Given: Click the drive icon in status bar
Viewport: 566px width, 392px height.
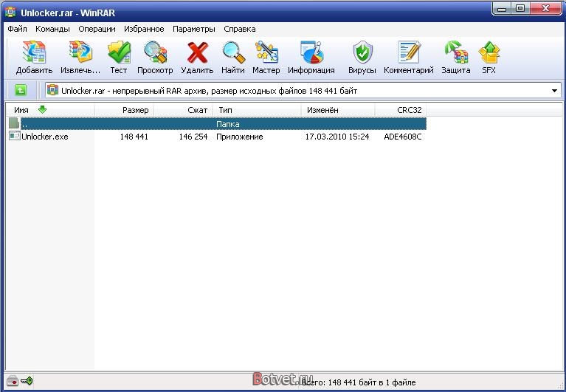Looking at the screenshot, I should (x=13, y=381).
